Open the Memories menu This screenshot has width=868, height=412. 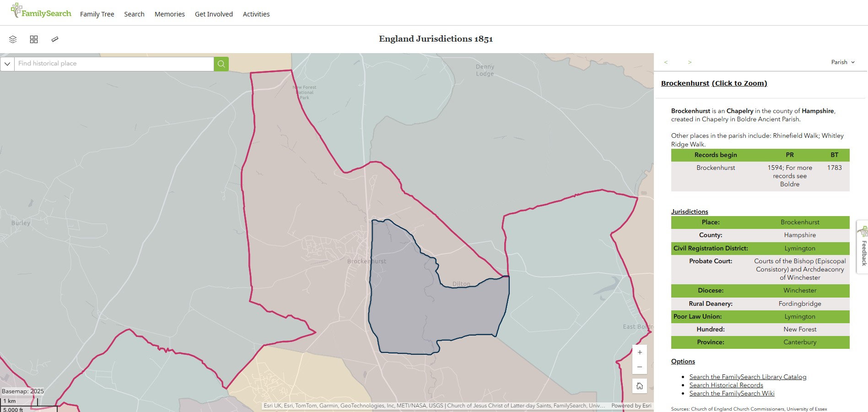(169, 14)
